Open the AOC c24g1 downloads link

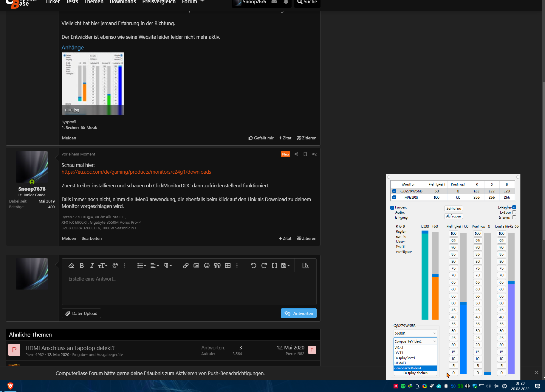tap(136, 172)
